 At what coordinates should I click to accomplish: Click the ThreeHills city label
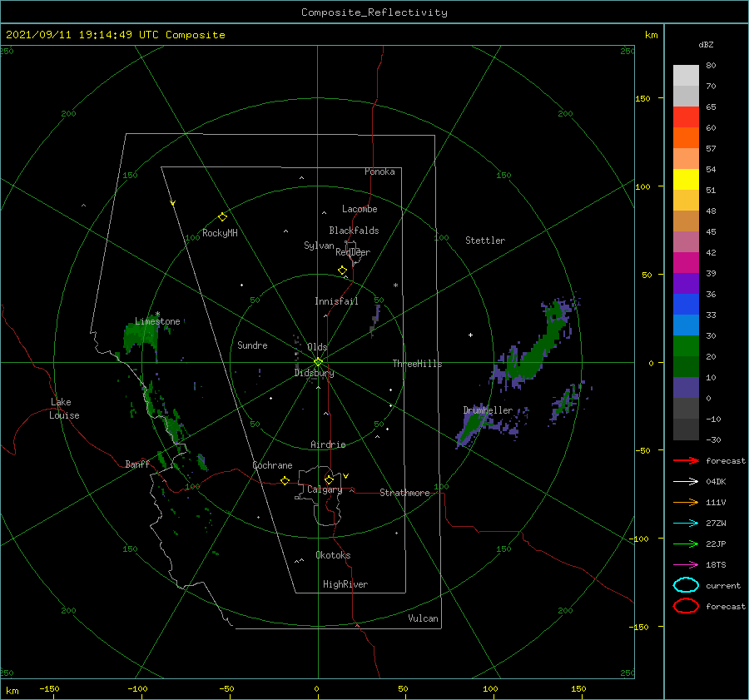coord(417,364)
